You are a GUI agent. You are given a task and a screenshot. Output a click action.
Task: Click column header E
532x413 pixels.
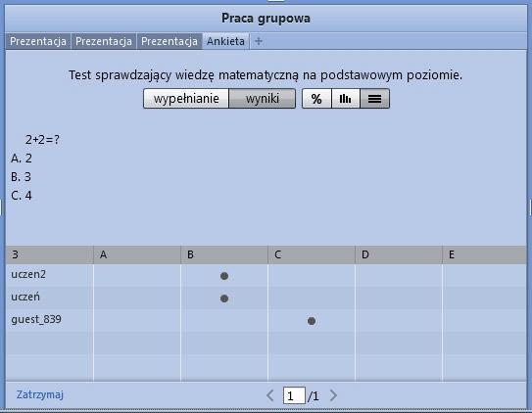485,254
